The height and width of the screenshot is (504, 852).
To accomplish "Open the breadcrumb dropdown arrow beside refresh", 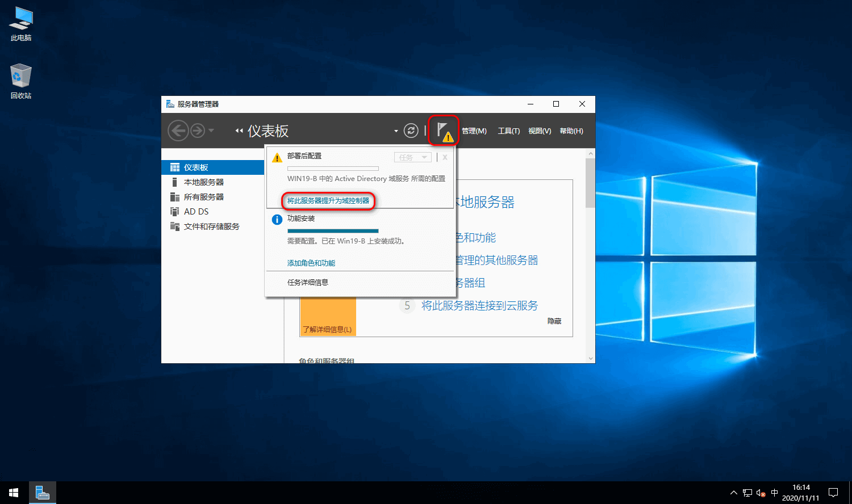I will [x=396, y=131].
